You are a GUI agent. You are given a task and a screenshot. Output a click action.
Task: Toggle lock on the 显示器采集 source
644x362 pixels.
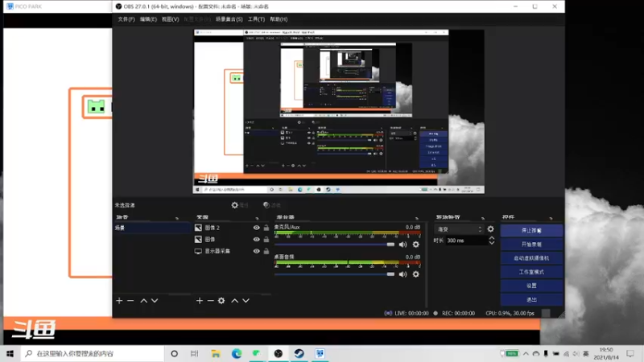266,251
